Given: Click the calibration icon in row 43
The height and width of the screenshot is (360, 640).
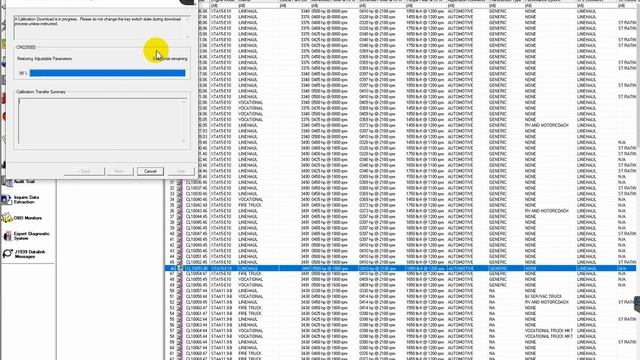Looking at the screenshot, I should tap(180, 251).
